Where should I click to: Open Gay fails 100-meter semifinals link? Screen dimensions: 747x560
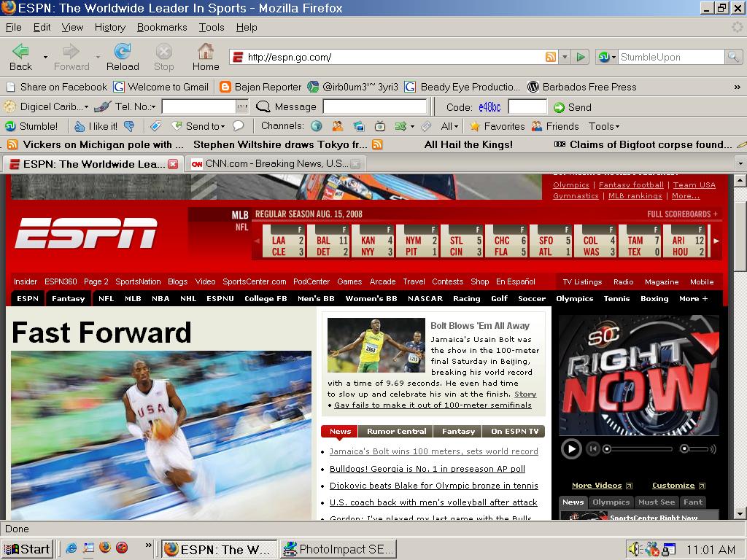point(433,405)
